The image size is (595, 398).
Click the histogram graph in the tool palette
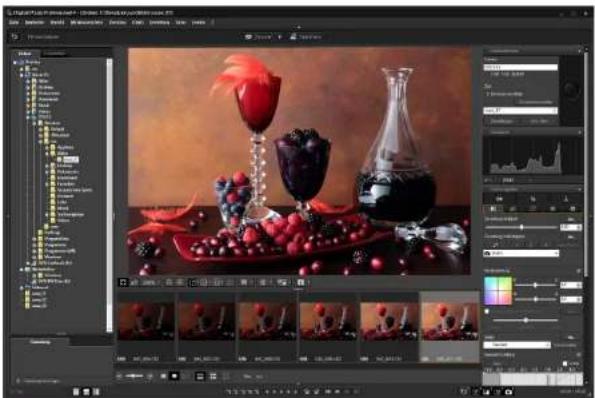pyautogui.click(x=532, y=156)
